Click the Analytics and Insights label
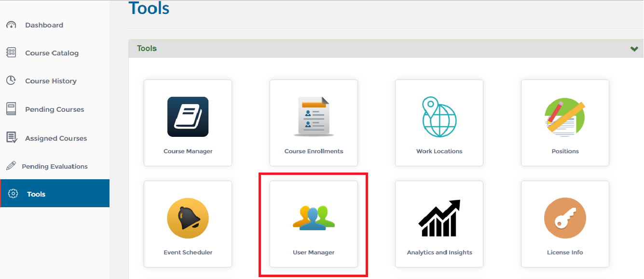 (439, 252)
